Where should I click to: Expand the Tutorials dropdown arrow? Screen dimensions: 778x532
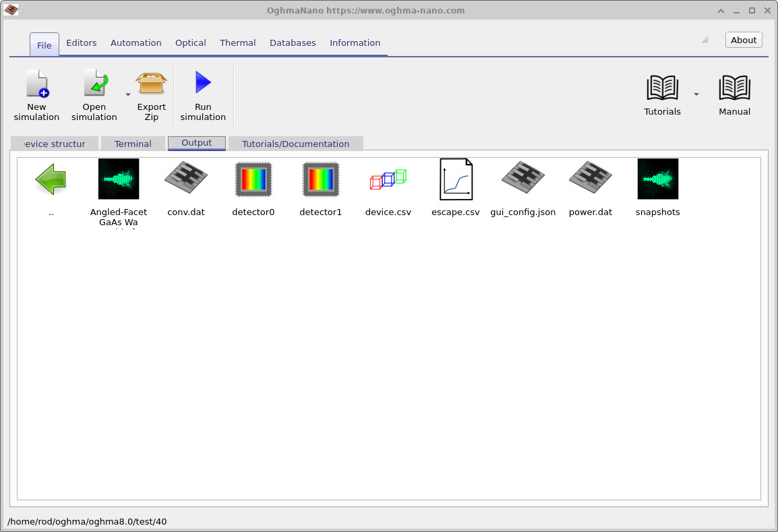coord(696,94)
